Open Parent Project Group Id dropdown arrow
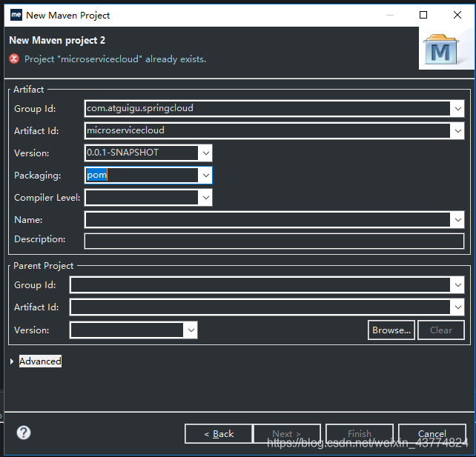 point(457,284)
